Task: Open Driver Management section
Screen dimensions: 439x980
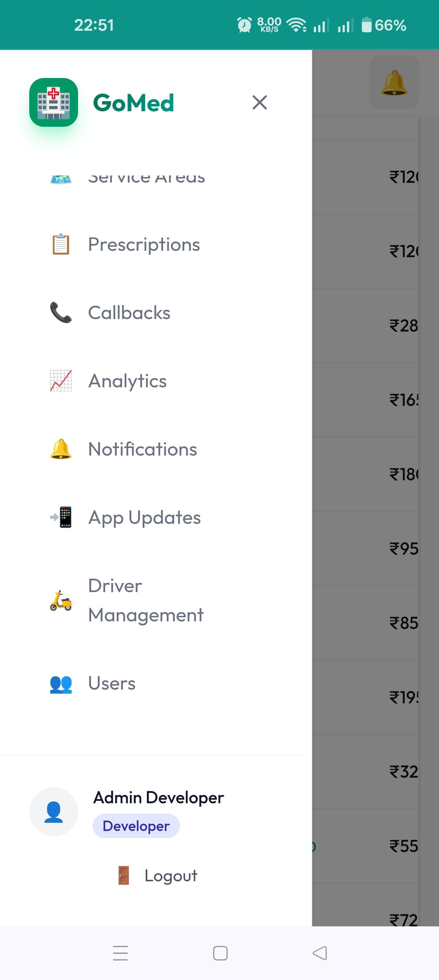Action: pos(146,600)
